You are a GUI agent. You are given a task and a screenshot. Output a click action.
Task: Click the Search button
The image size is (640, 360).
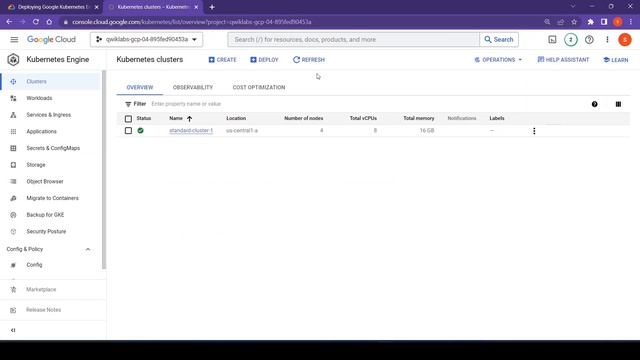point(499,40)
